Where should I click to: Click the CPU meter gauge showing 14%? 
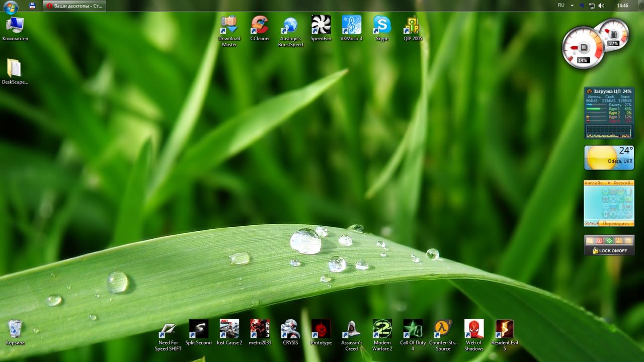[583, 48]
